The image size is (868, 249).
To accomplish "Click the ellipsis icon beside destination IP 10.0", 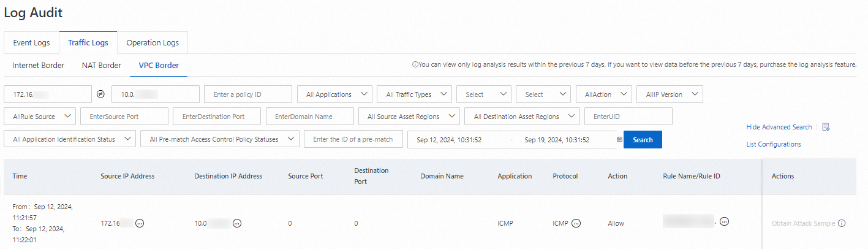I will [x=237, y=223].
